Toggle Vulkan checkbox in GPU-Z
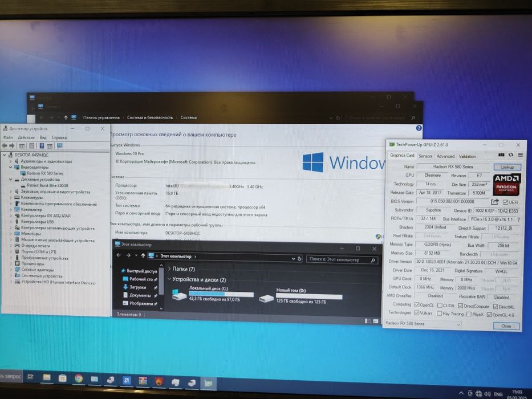532x399 pixels. (417, 312)
